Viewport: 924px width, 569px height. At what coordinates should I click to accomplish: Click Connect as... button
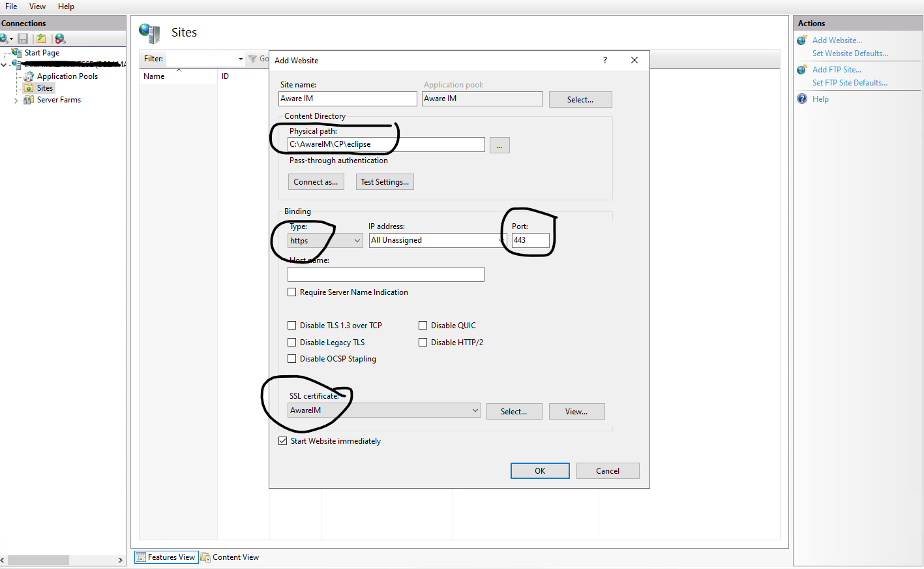[316, 182]
